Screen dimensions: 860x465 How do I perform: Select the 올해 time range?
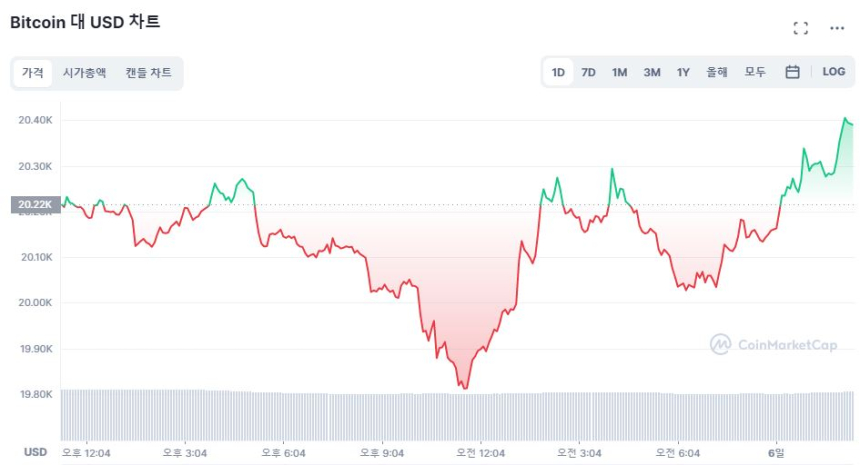click(717, 72)
